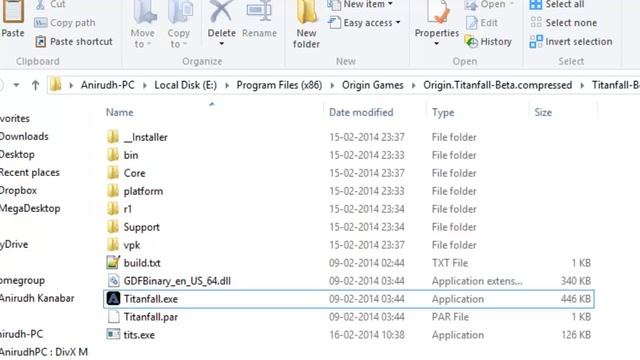Screen dimensions: 640x360
Task: Click Select none
Action: (563, 23)
